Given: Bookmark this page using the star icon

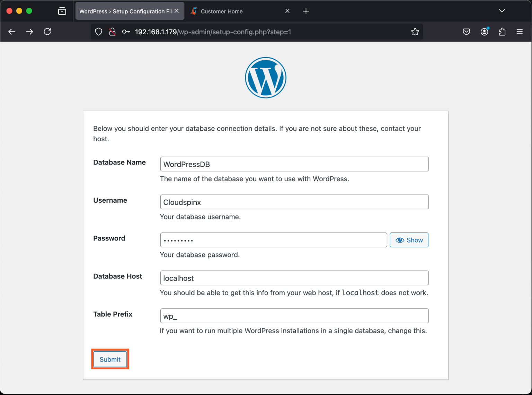Looking at the screenshot, I should pos(415,32).
